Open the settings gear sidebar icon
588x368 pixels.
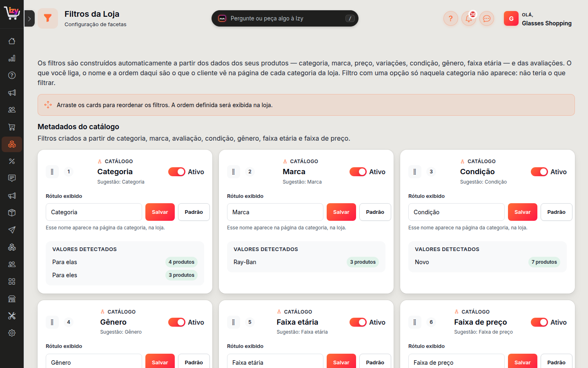coord(12,333)
